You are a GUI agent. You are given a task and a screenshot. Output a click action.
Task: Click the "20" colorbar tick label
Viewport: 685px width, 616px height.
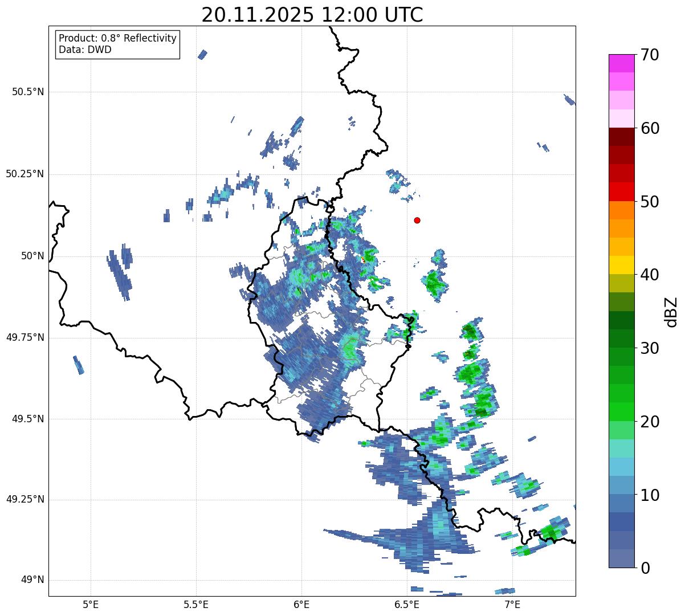[x=650, y=421]
